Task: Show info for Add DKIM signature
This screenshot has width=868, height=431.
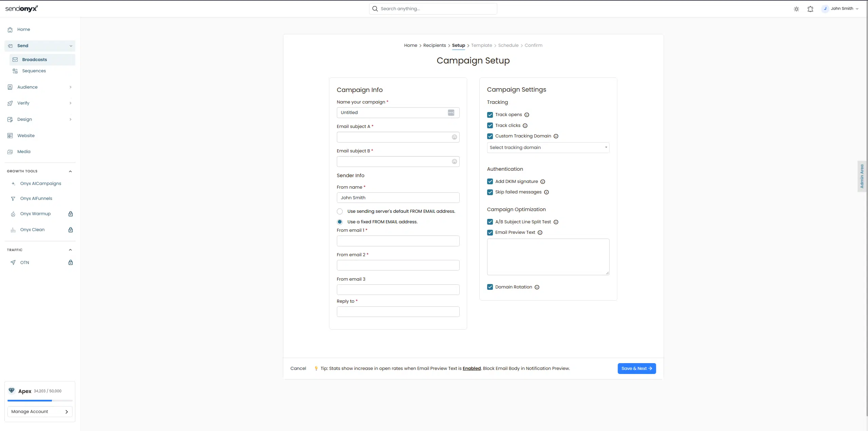Action: click(x=543, y=182)
